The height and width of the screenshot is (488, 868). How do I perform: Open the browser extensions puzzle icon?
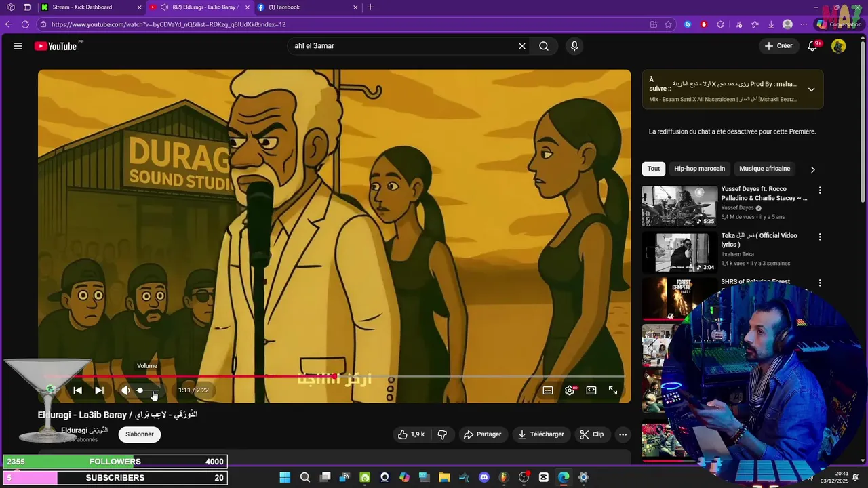[720, 24]
